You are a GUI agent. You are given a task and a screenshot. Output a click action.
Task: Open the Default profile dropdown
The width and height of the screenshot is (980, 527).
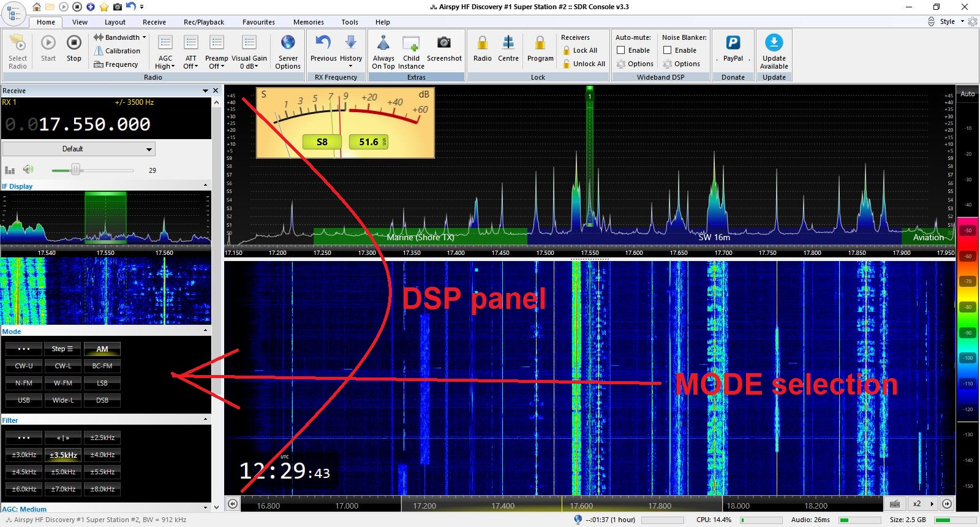click(x=79, y=149)
